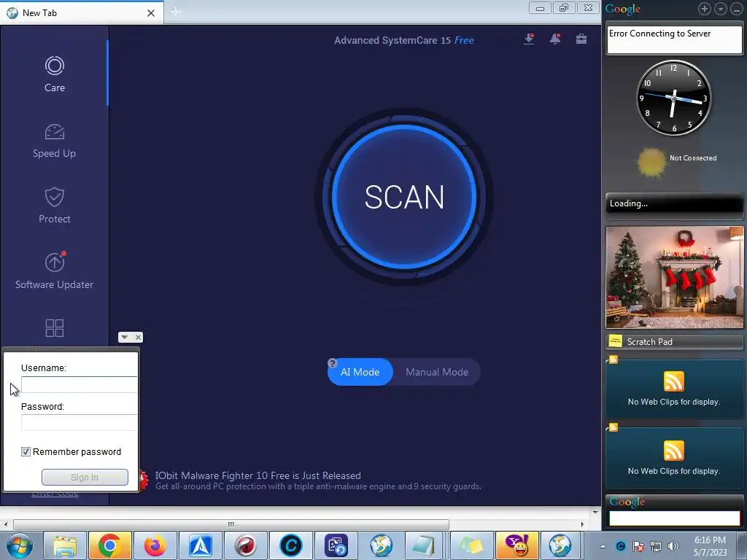The width and height of the screenshot is (747, 560).
Task: Open a new tab with the plus button
Action: tap(176, 12)
